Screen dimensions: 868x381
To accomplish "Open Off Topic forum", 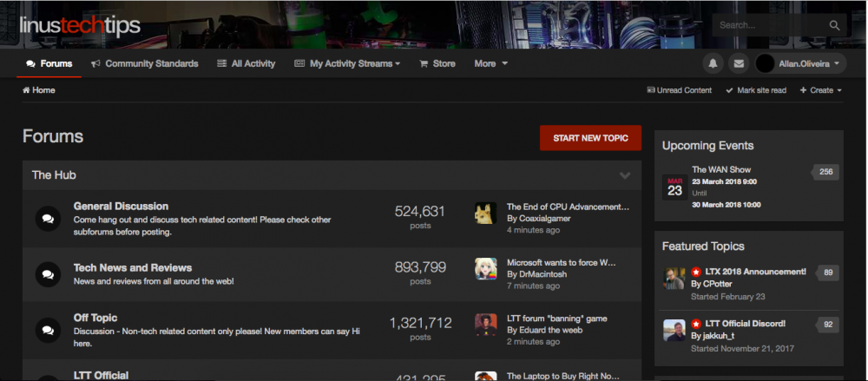I will tap(95, 318).
